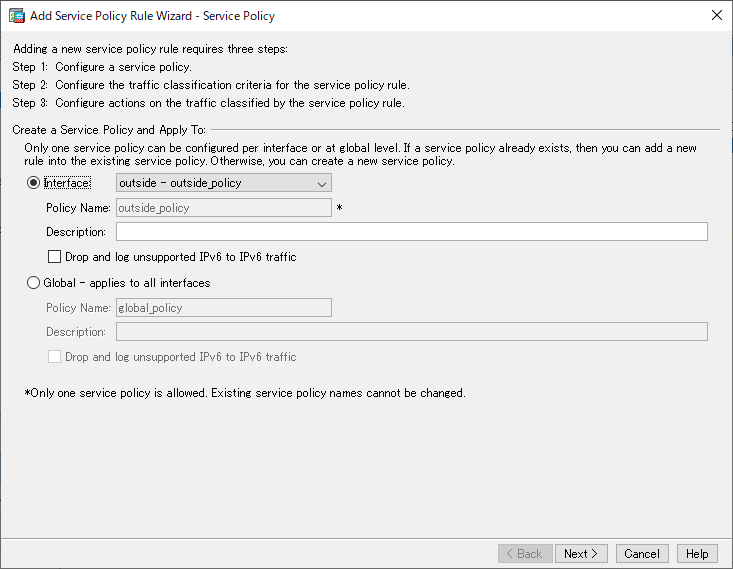Click the Description field under Interface

tap(411, 231)
